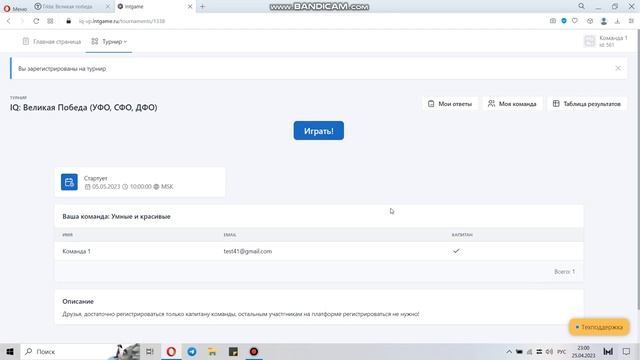Switch the РУС keyboard language
The image size is (640, 360).
click(562, 351)
